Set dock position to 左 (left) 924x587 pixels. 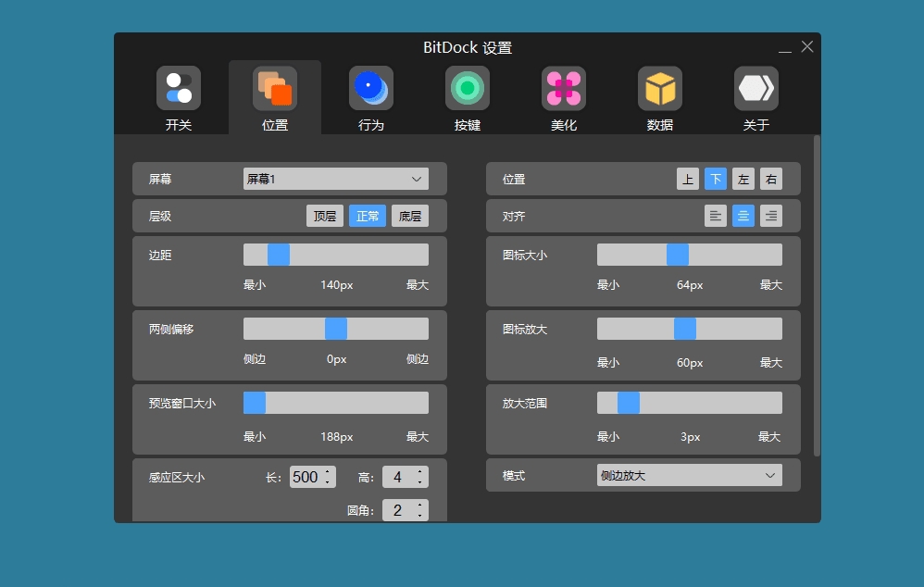click(x=743, y=179)
